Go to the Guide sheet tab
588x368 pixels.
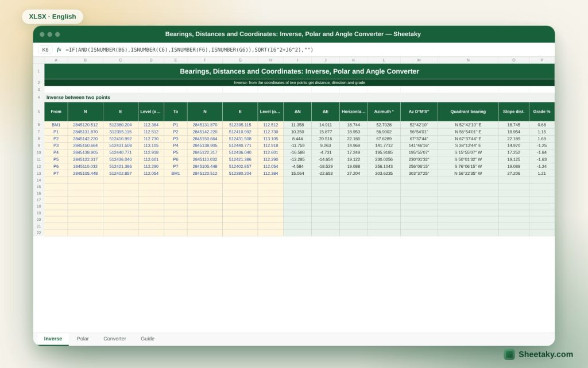click(148, 339)
